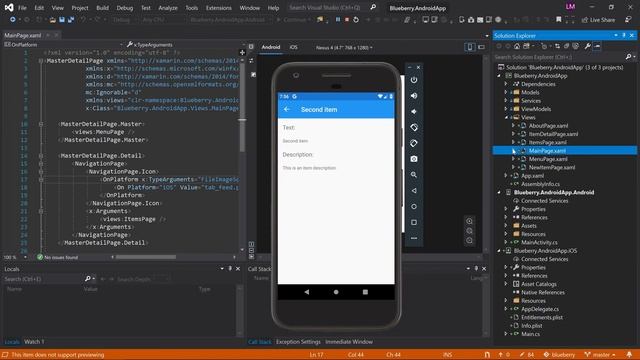Open Nexus 4 device dropdown
The width and height of the screenshot is (640, 360).
tap(344, 47)
